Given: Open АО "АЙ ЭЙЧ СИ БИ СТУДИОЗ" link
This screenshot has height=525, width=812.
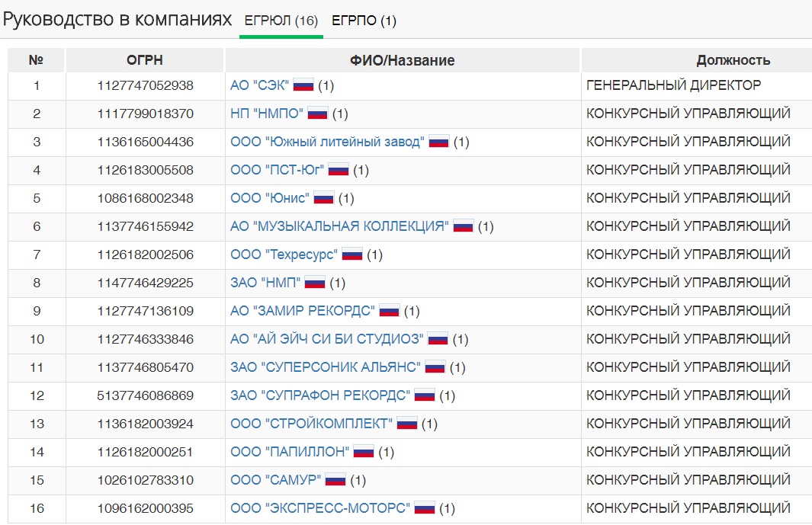Looking at the screenshot, I should [327, 339].
